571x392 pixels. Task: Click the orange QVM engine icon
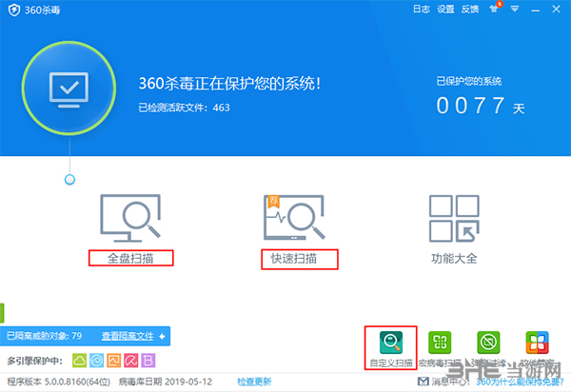113,361
